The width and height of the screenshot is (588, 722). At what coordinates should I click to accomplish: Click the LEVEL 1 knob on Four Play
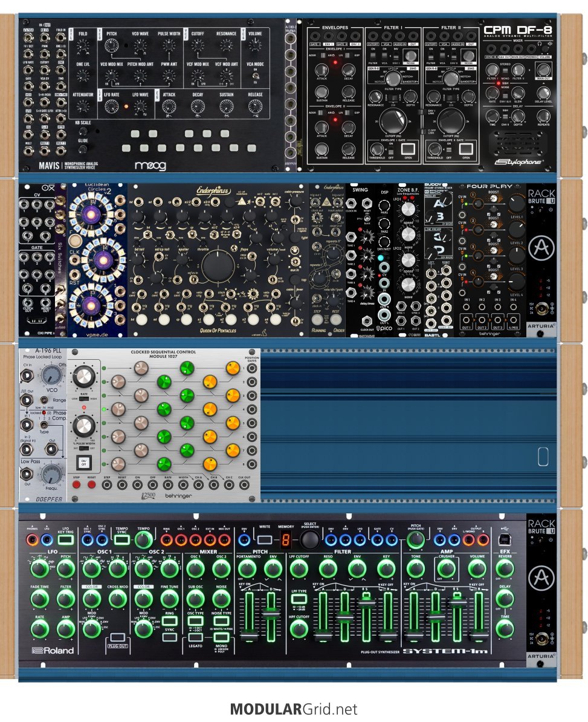coord(516,203)
